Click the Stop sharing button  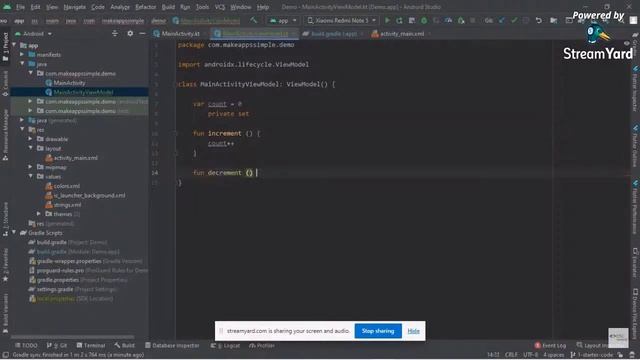pos(378,331)
